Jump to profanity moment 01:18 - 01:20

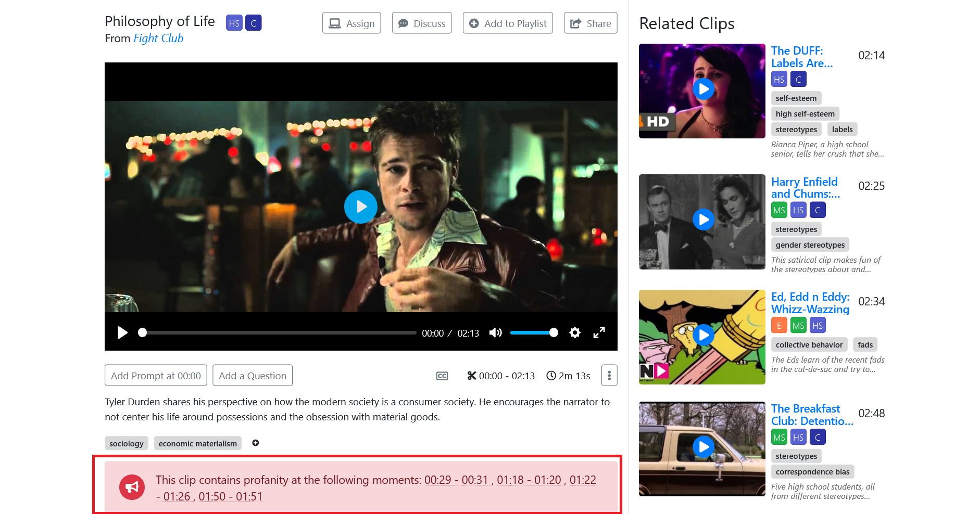[530, 480]
